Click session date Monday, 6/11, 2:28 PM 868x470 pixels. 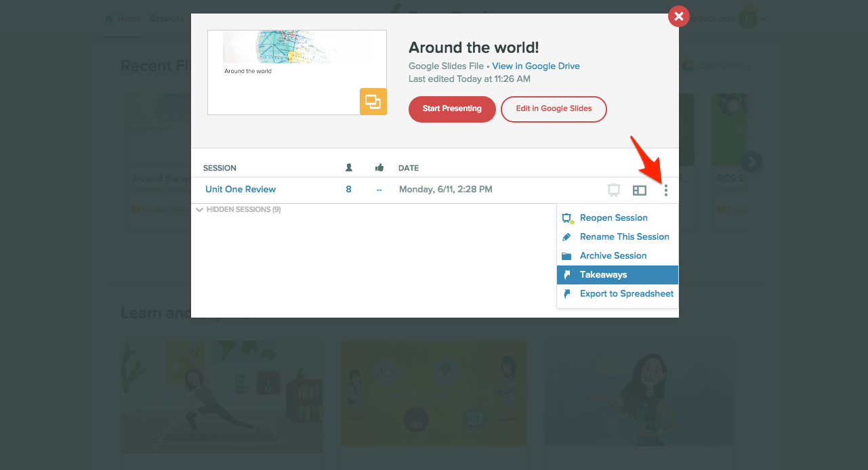446,190
